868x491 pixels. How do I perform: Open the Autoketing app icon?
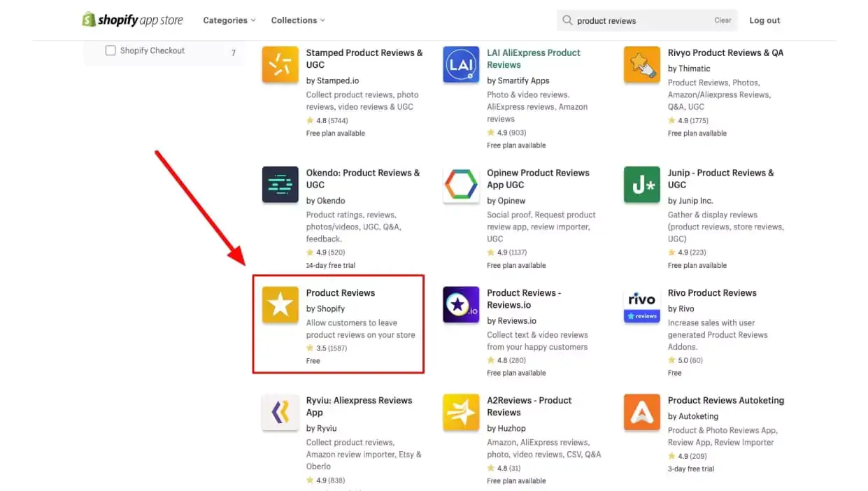point(642,413)
